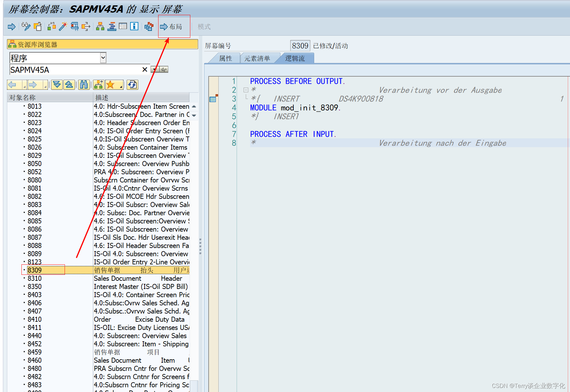
Task: Collapse all tree nodes with chevron-up icon
Action: point(69,84)
